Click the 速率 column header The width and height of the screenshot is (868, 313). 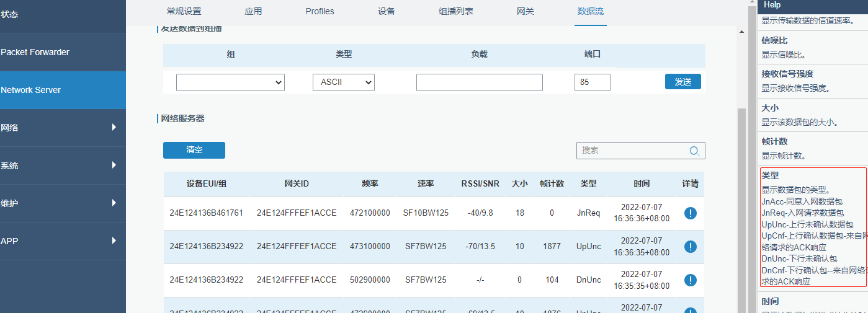pos(426,184)
